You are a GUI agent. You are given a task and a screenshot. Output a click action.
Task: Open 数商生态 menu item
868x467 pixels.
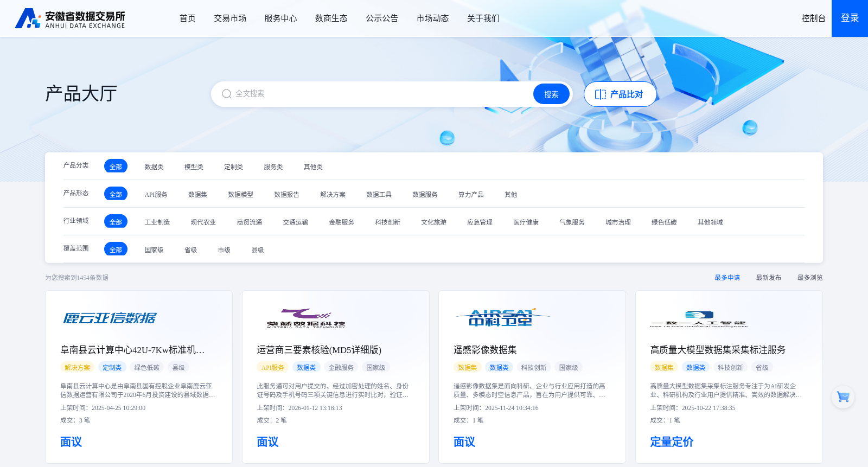click(x=331, y=18)
